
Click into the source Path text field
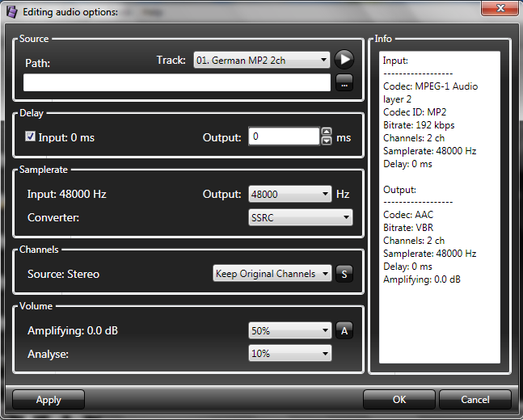point(177,83)
